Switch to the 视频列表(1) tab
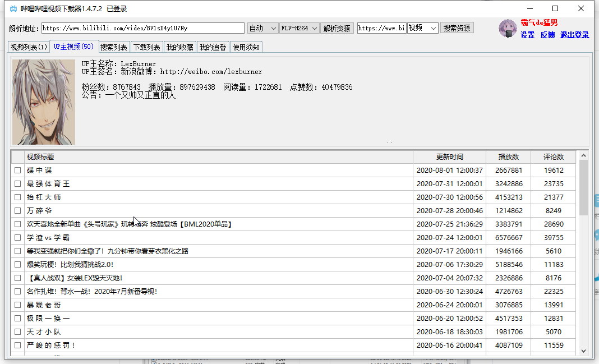The image size is (599, 364). [29, 47]
